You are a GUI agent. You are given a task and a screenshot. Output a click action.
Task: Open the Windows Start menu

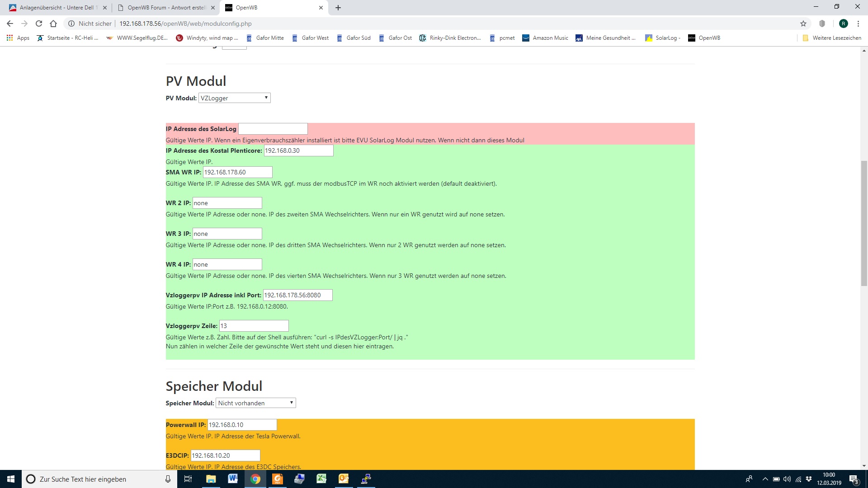pyautogui.click(x=11, y=479)
